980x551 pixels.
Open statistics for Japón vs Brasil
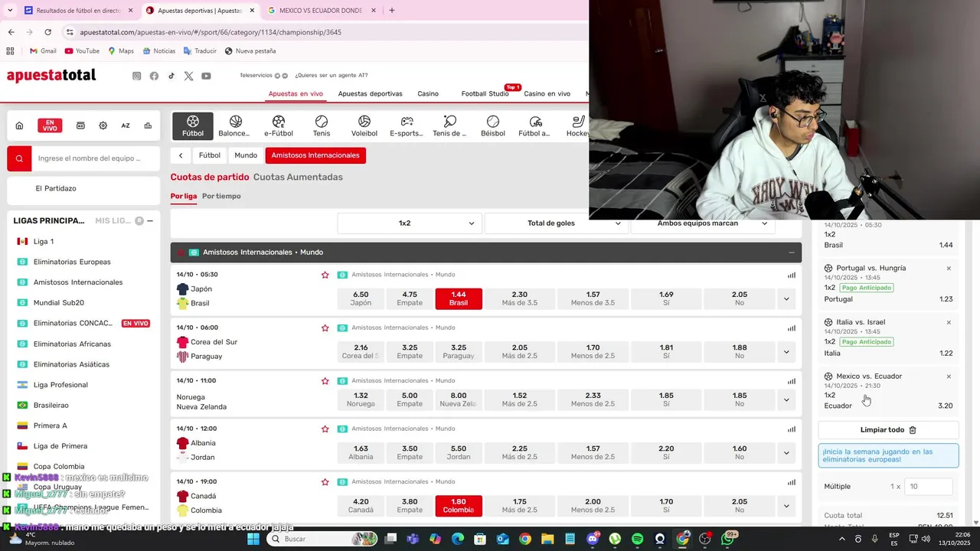coord(792,275)
